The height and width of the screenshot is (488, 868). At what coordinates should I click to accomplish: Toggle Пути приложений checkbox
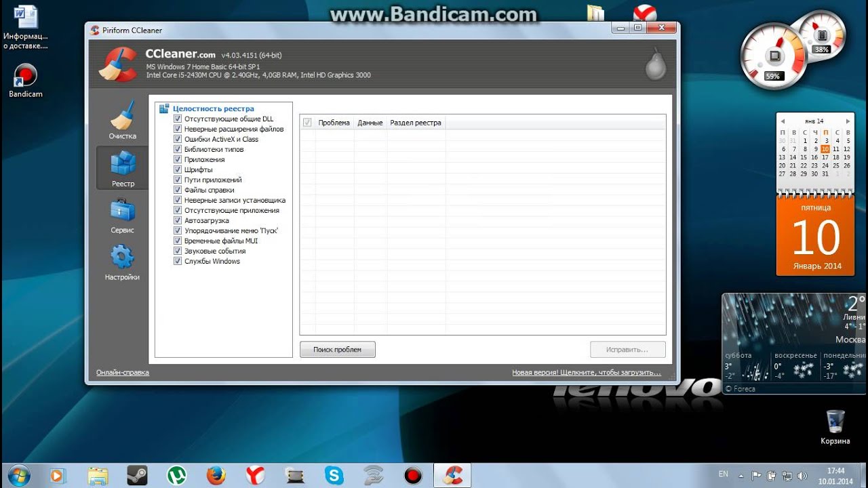click(x=178, y=180)
